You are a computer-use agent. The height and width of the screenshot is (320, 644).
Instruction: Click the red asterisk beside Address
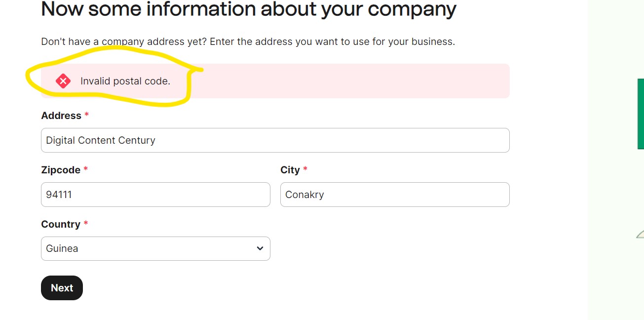tap(87, 115)
